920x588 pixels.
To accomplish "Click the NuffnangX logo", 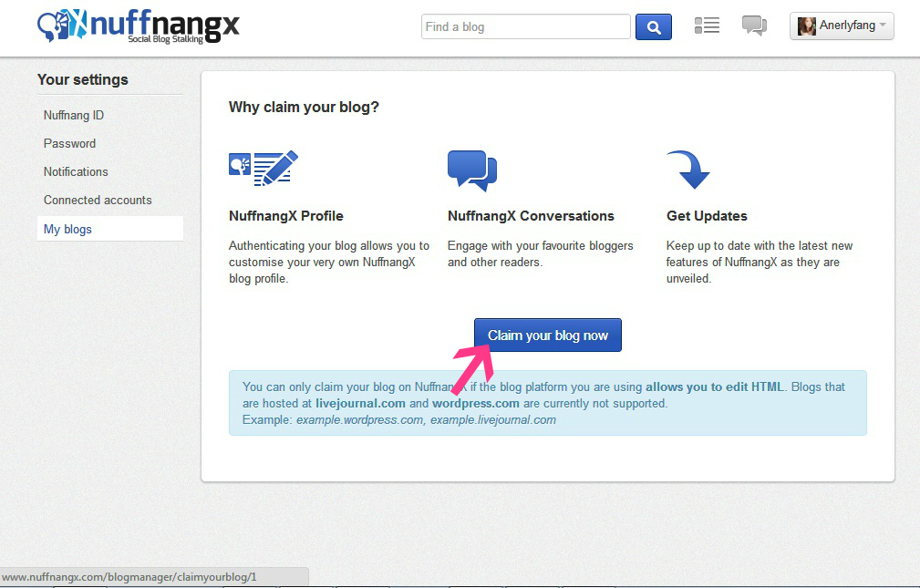I will 139,26.
